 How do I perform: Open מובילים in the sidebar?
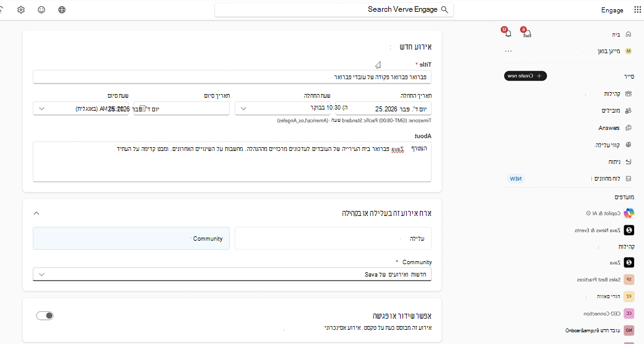click(611, 110)
